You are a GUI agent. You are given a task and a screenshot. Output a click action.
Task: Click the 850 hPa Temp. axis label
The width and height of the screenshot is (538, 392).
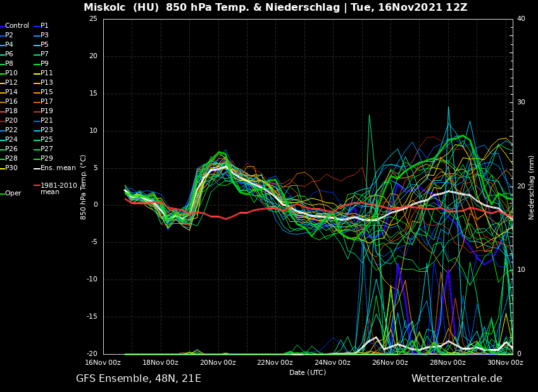[84, 187]
